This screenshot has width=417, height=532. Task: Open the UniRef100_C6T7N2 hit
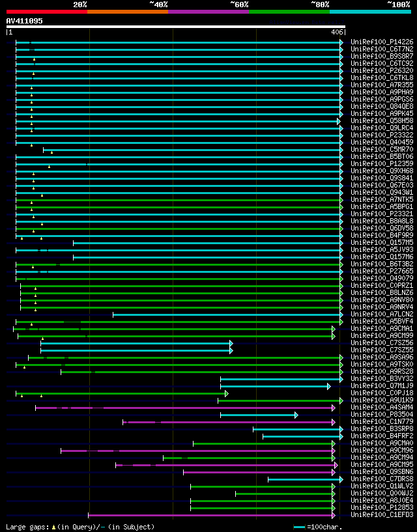382,49
